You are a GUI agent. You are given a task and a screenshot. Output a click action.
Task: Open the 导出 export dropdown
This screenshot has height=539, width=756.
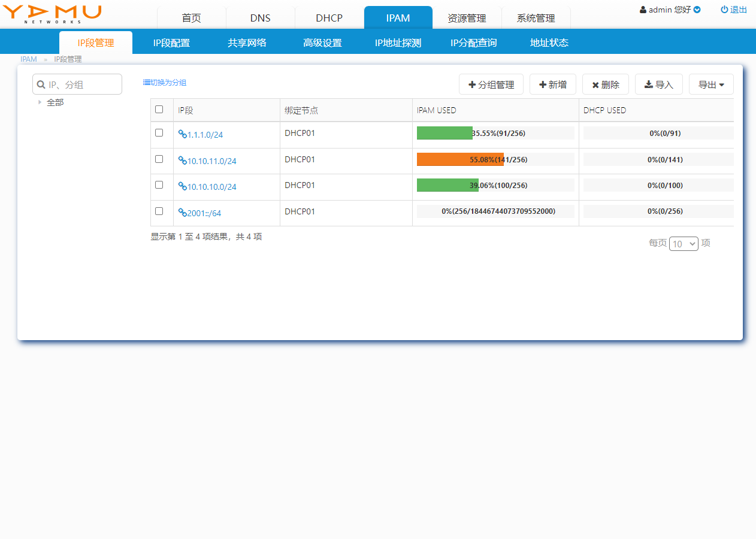711,84
